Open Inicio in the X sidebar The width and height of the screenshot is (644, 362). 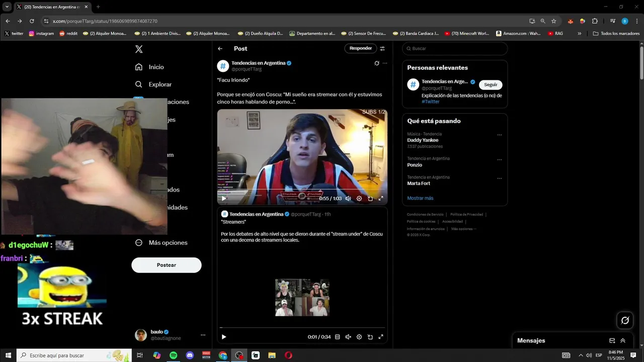tap(150, 67)
